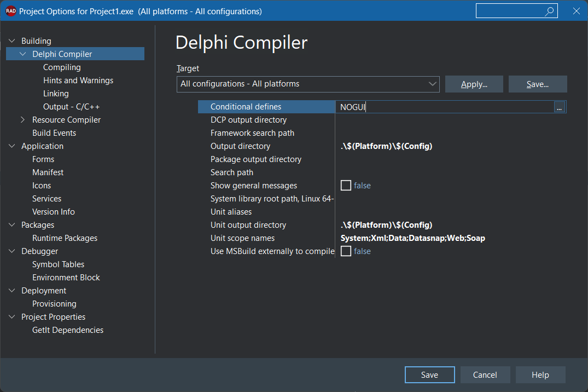
Task: Enable Use MSBuild externally to compile
Action: (346, 251)
